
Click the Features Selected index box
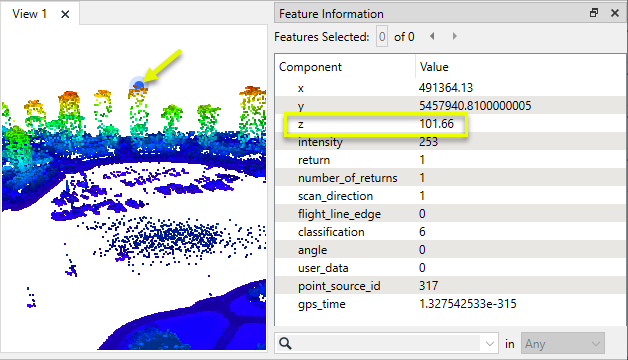point(382,37)
